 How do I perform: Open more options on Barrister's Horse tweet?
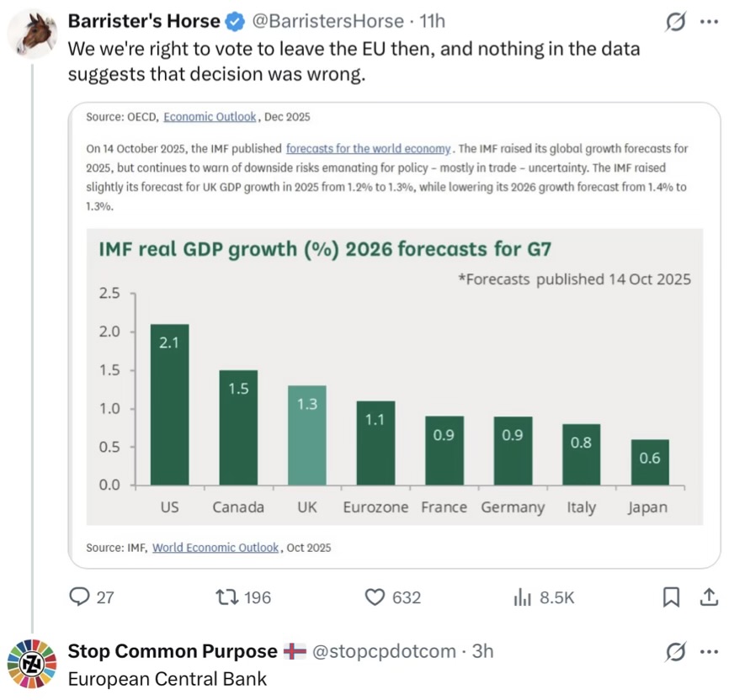710,21
